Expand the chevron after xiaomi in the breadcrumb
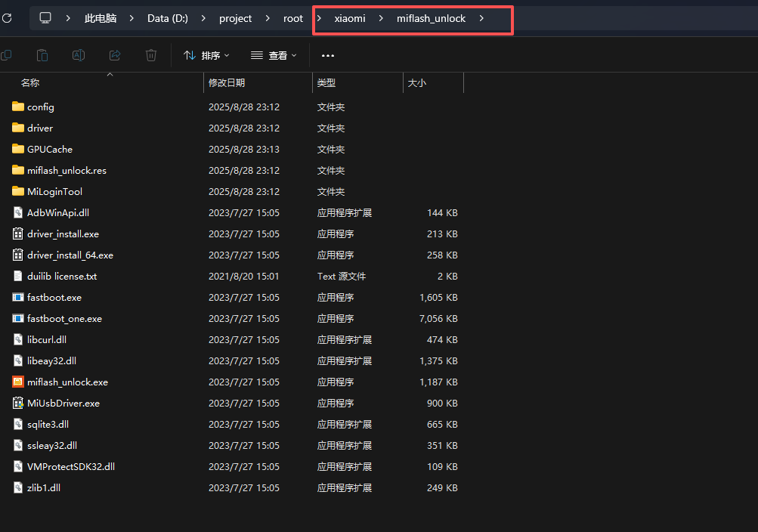758x532 pixels. tap(381, 18)
